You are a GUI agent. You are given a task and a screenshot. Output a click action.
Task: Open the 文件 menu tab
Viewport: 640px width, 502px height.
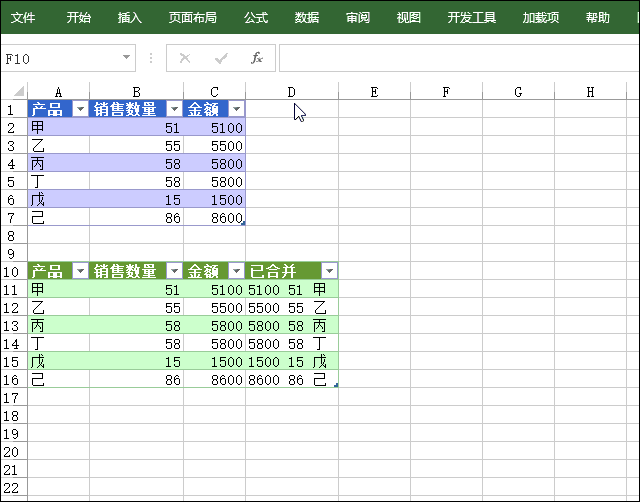coord(23,18)
